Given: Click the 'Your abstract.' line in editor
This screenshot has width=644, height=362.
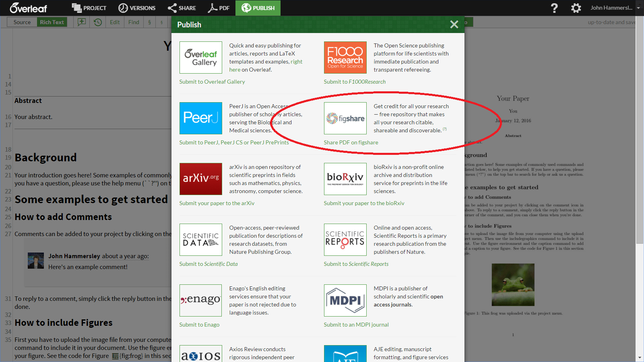Looking at the screenshot, I should [x=33, y=117].
